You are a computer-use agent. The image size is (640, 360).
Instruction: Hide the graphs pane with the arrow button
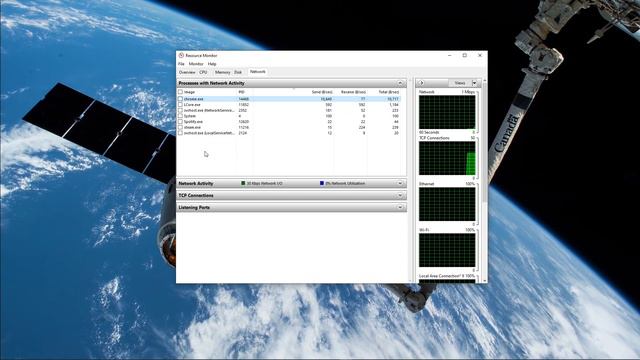pyautogui.click(x=421, y=83)
